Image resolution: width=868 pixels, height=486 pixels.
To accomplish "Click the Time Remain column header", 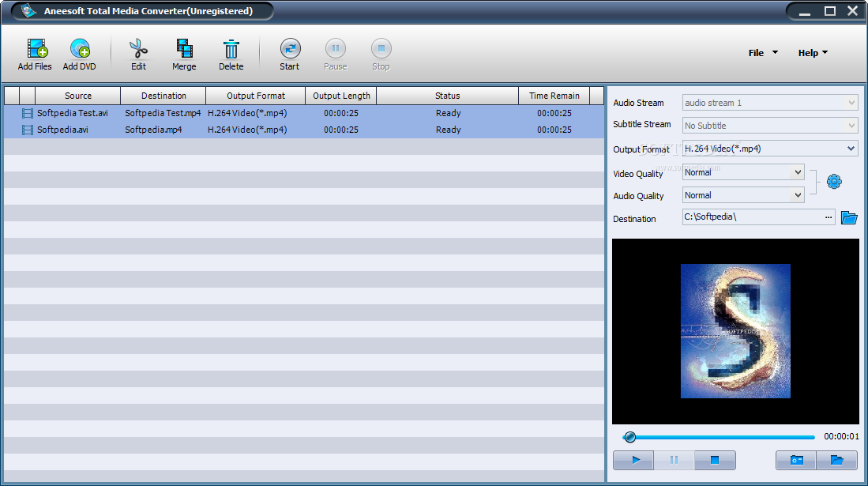I will tap(554, 96).
